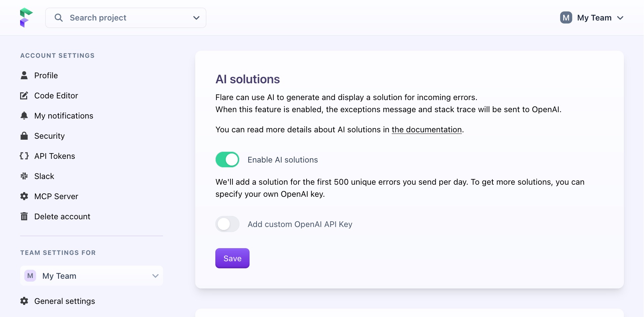Disable the Enable AI solutions toggle
The image size is (644, 317).
click(227, 160)
